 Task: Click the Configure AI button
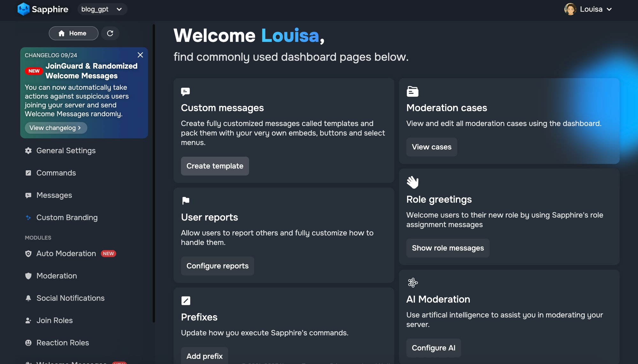pos(434,348)
